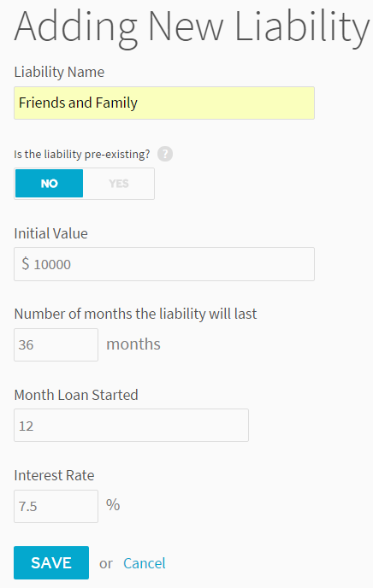The image size is (373, 588).
Task: Click the 'months' unit text
Action: click(x=133, y=344)
